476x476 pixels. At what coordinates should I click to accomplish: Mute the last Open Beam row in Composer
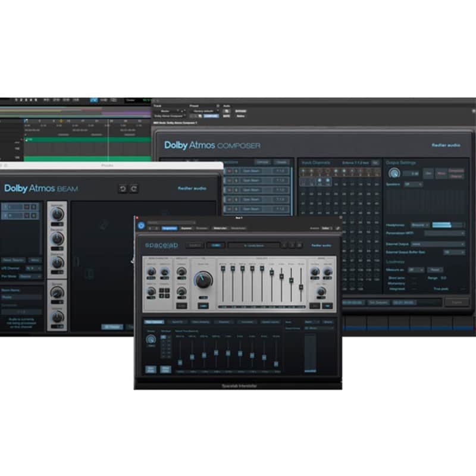(x=229, y=209)
